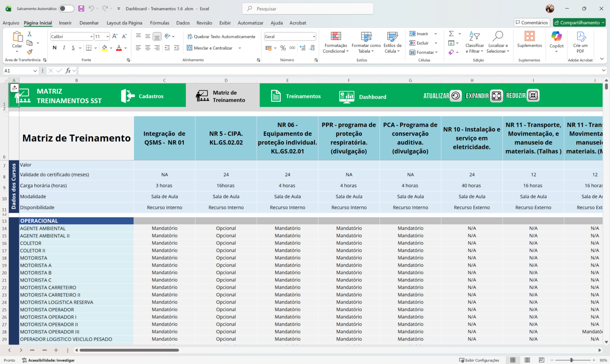The width and height of the screenshot is (610, 364).
Task: Activate the Format Painter brush
Action: [29, 52]
